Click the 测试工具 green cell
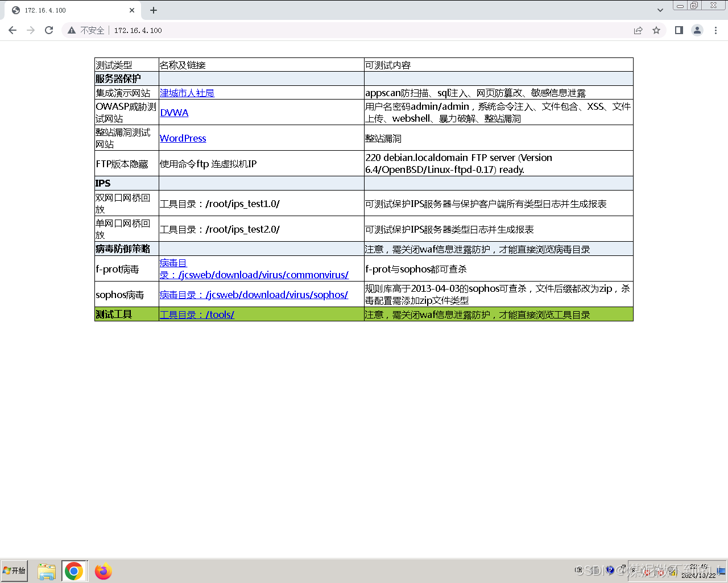This screenshot has width=728, height=583. 127,314
